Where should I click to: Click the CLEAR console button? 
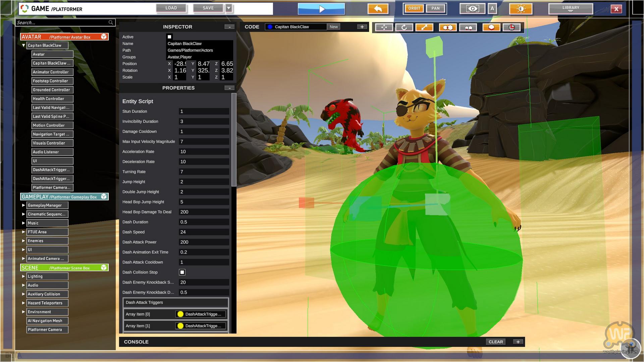[x=495, y=342]
